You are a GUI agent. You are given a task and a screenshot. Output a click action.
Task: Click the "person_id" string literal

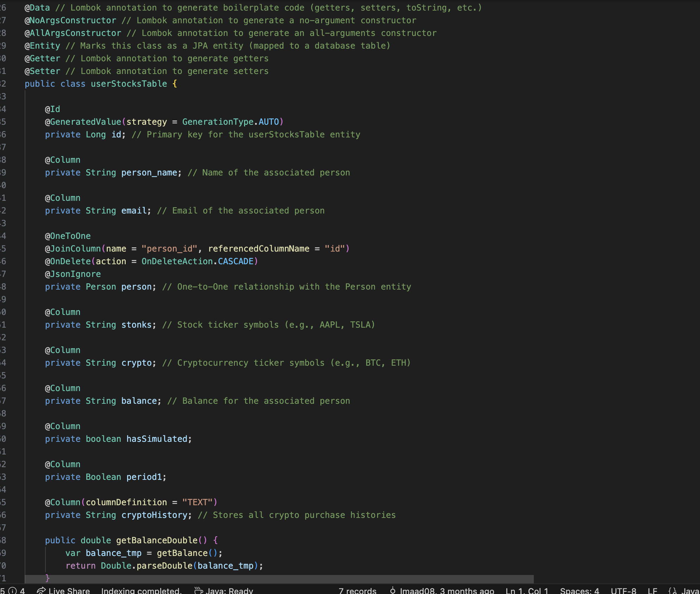click(x=169, y=249)
